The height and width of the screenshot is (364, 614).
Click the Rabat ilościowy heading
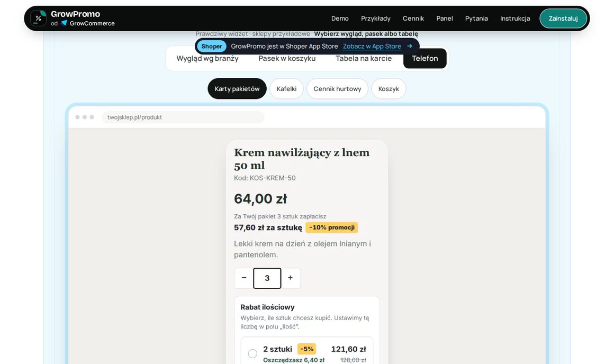pos(267,307)
